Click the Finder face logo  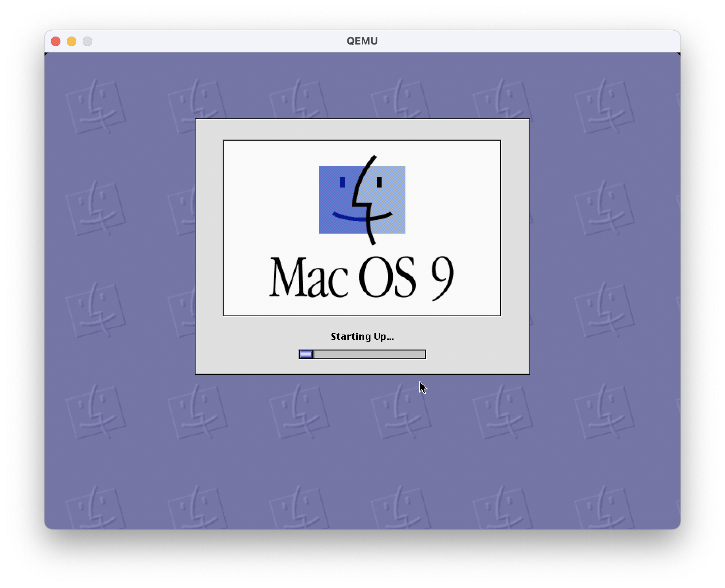tap(362, 199)
